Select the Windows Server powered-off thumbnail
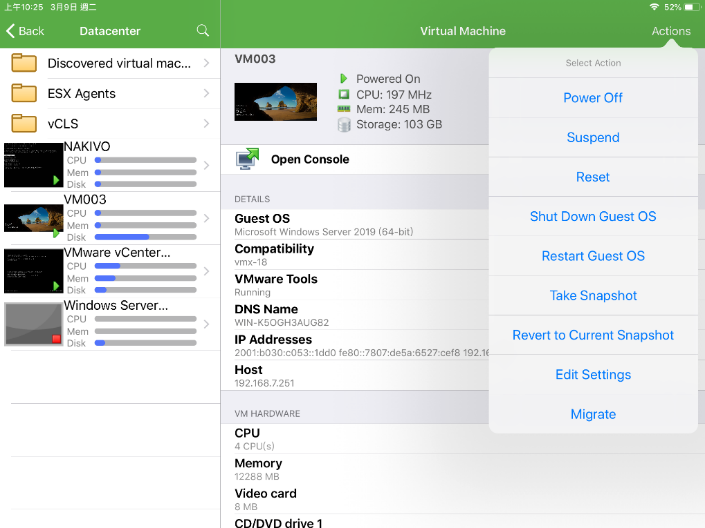Image resolution: width=705 pixels, height=528 pixels. (34, 324)
